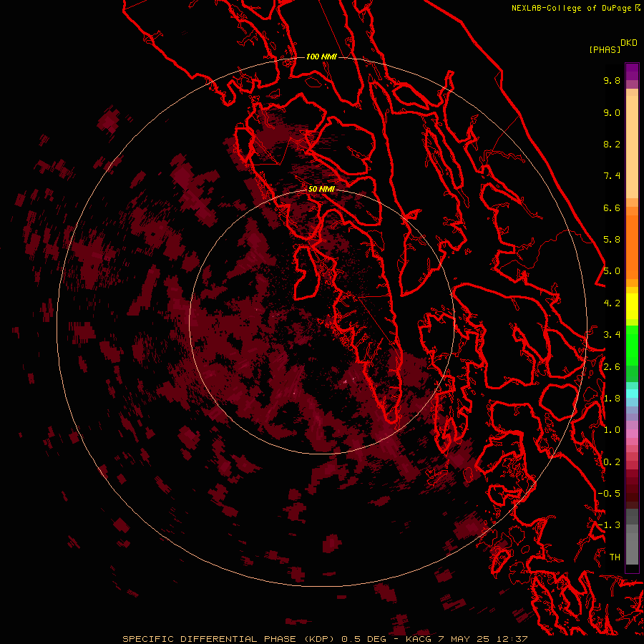This screenshot has height=644, width=644.
Task: Select the -1.3 legend value
Action: pyautogui.click(x=609, y=525)
